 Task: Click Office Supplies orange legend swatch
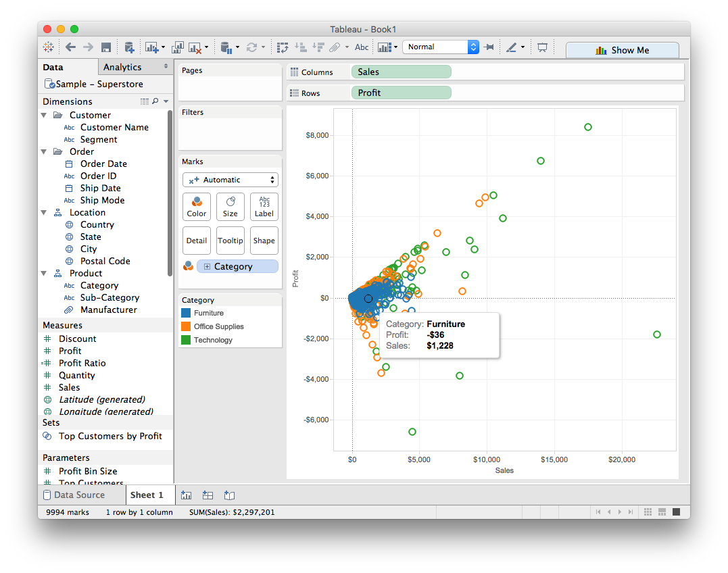pyautogui.click(x=186, y=326)
